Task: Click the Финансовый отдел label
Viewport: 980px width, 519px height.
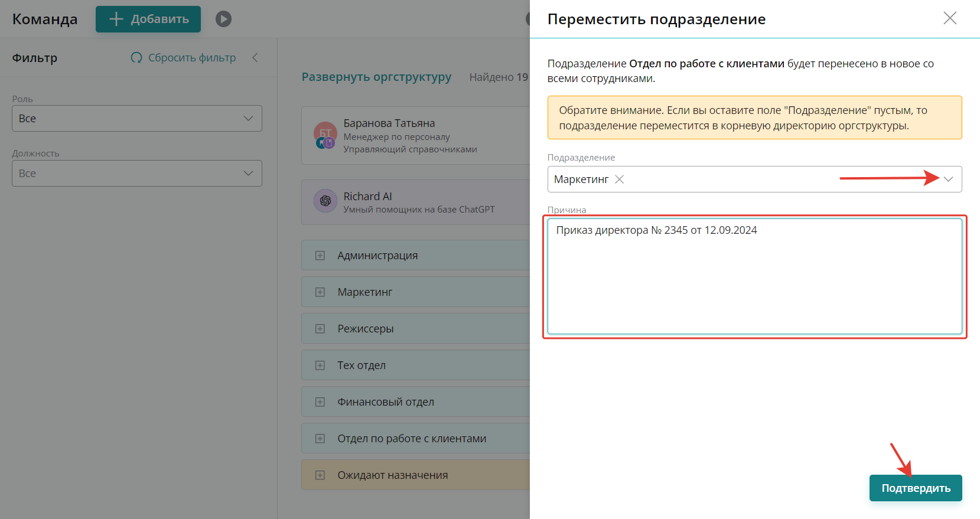Action: coord(386,402)
